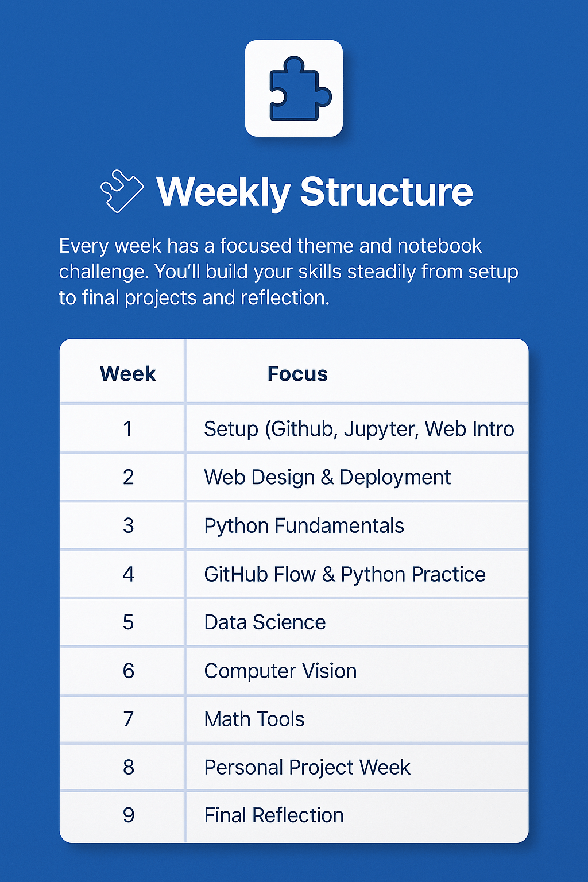The height and width of the screenshot is (882, 588).
Task: Click the intro paragraph about weekly themes
Action: [288, 272]
